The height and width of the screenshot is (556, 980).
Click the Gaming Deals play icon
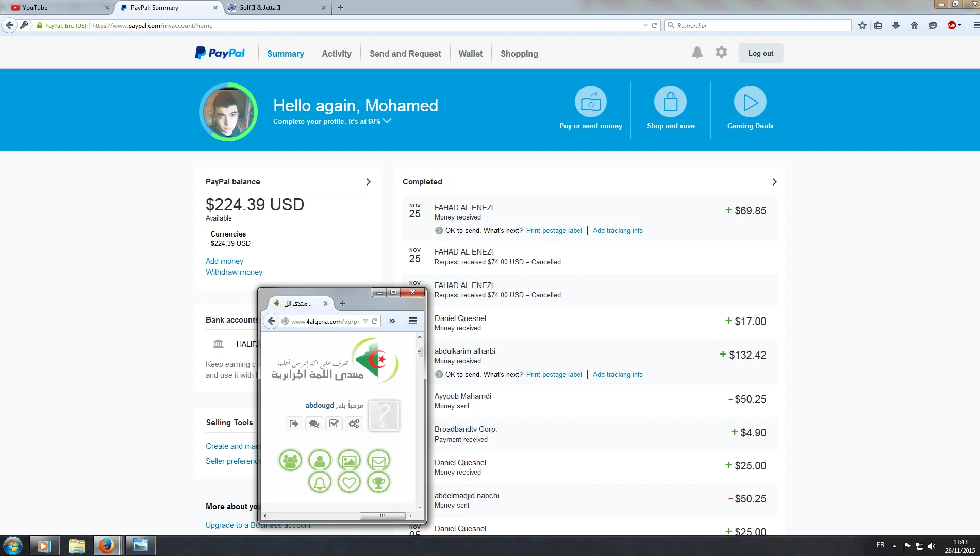(x=750, y=102)
